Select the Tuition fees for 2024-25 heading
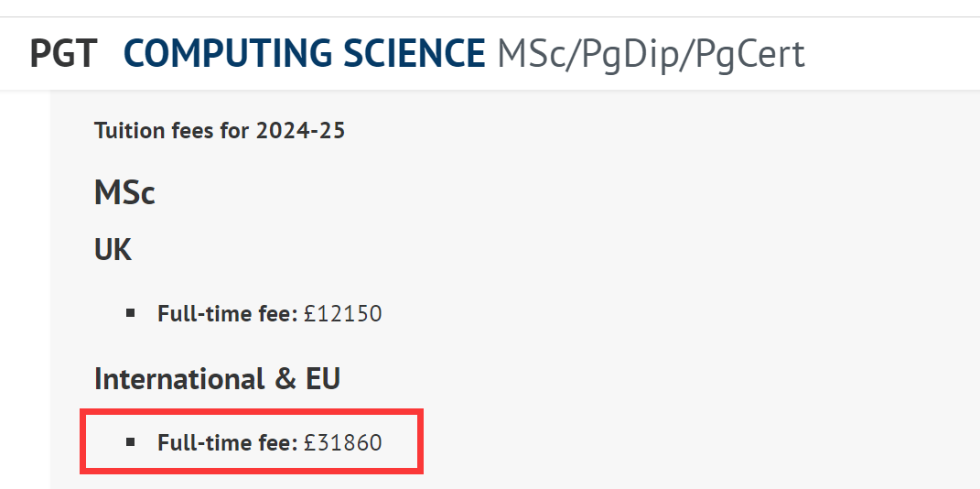 click(x=220, y=131)
